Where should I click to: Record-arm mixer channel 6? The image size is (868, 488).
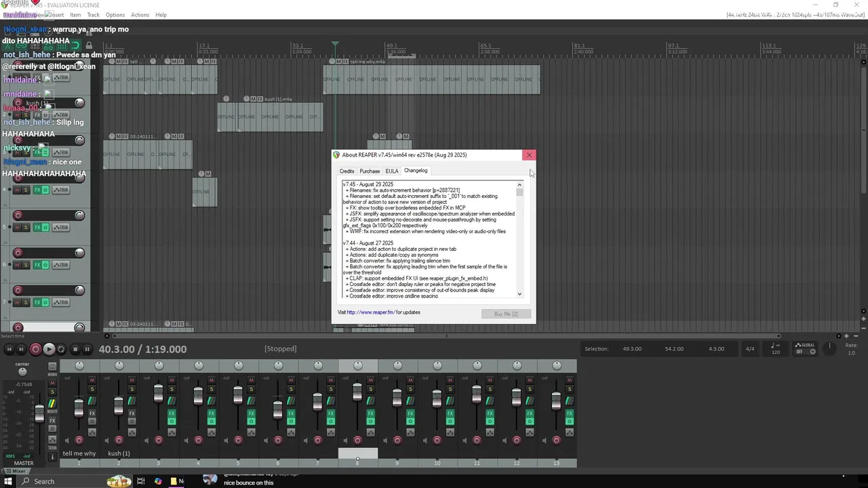[x=278, y=441]
